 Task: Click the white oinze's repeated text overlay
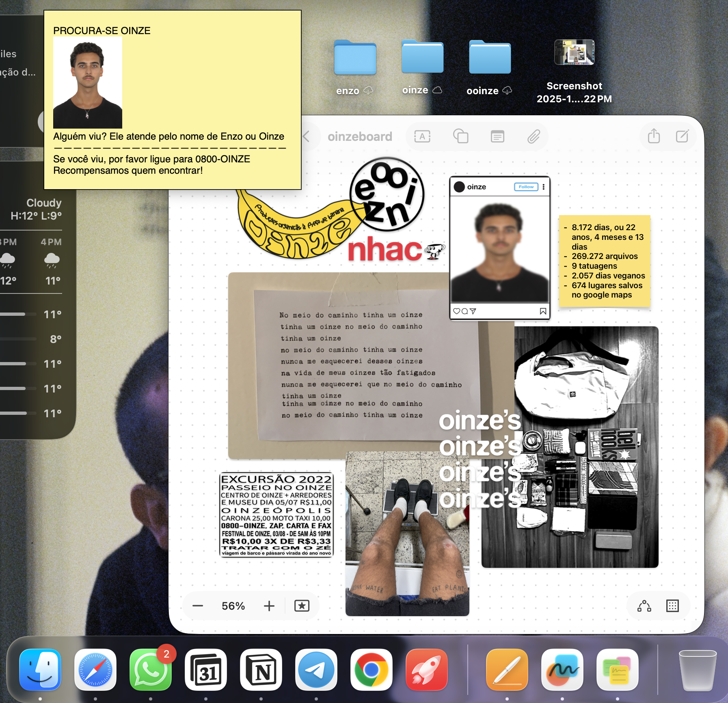point(480,459)
